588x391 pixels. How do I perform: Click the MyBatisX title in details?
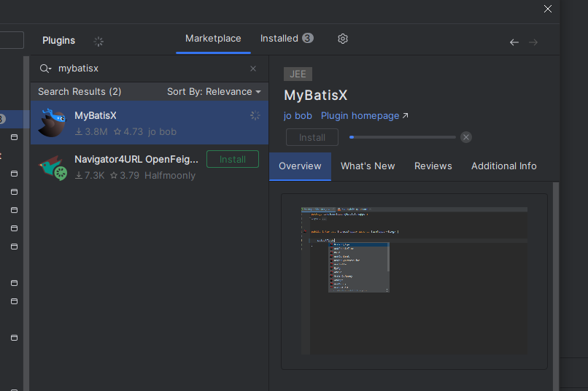tap(316, 96)
